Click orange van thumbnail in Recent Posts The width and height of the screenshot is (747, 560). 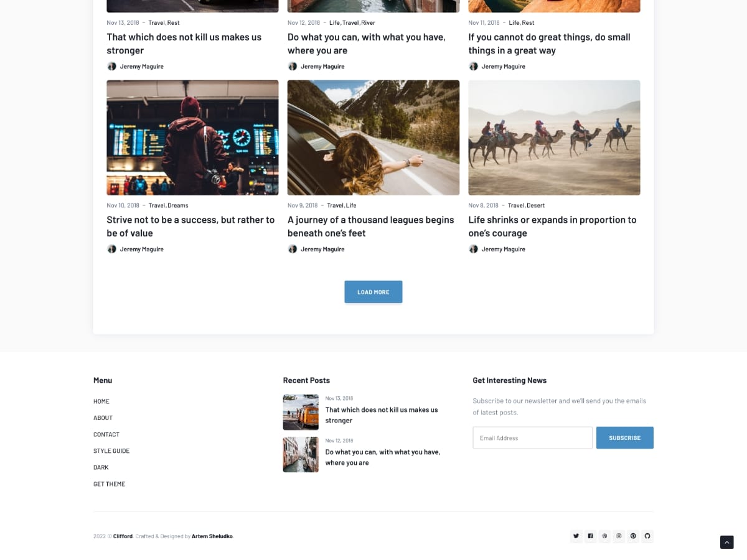click(x=301, y=412)
